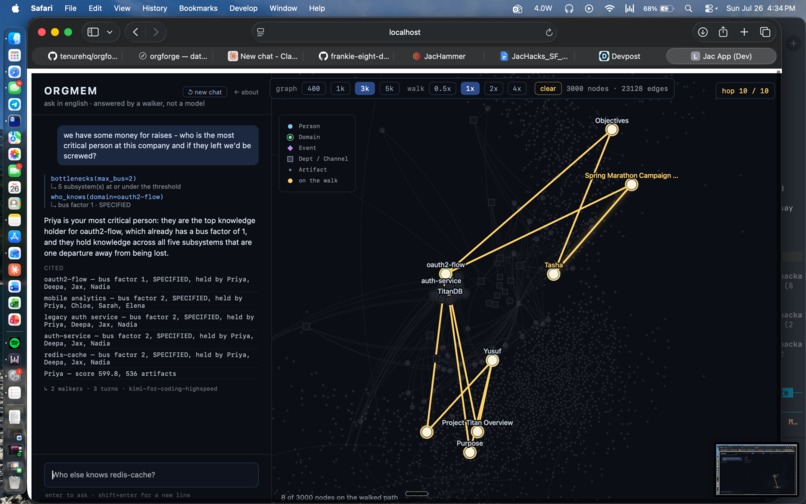Click the Purpose node circle
806x504 pixels.
469,453
